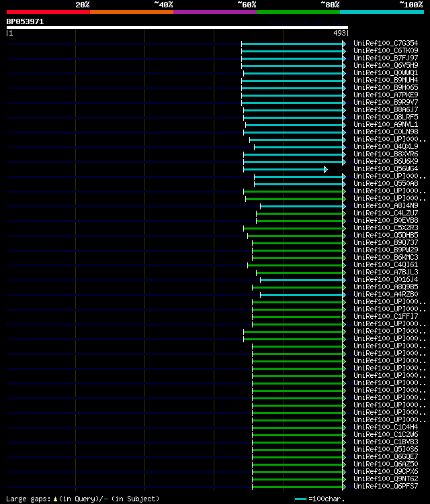Click the cyan ~100% legend color segment
430x504 pixels.
click(x=382, y=12)
